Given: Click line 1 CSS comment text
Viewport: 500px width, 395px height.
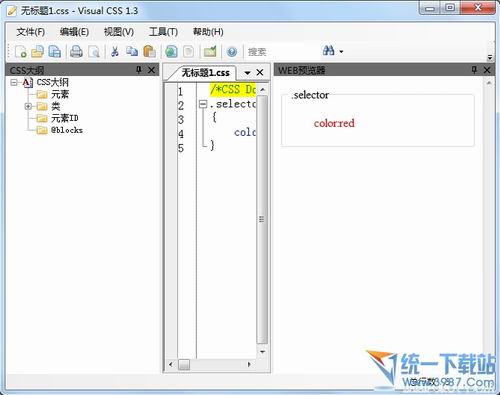Looking at the screenshot, I should click(x=233, y=90).
